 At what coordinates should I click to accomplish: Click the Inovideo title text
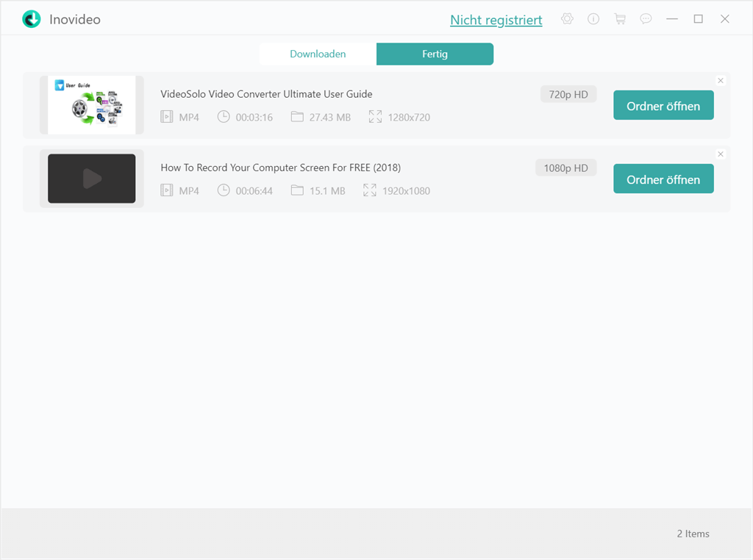click(x=75, y=19)
